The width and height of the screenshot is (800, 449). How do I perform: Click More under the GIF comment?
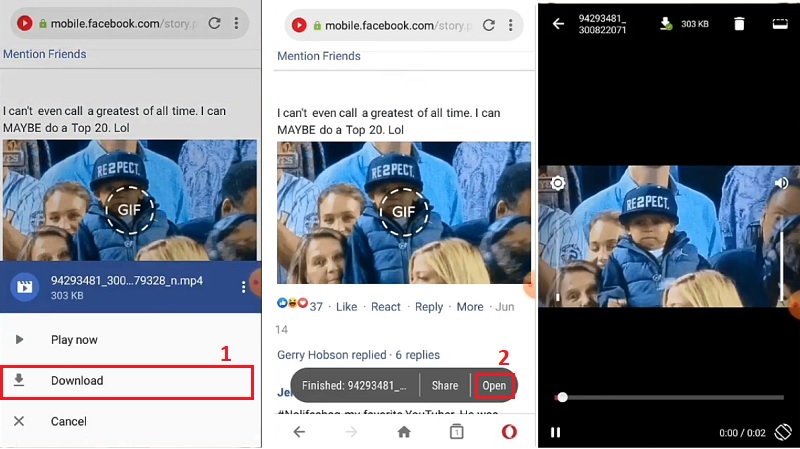(470, 307)
